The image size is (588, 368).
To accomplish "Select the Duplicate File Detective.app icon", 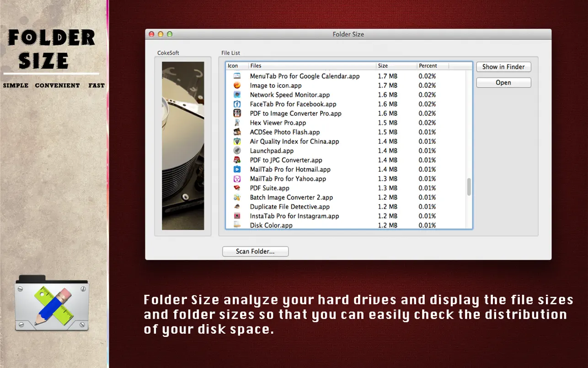I will click(x=237, y=206).
